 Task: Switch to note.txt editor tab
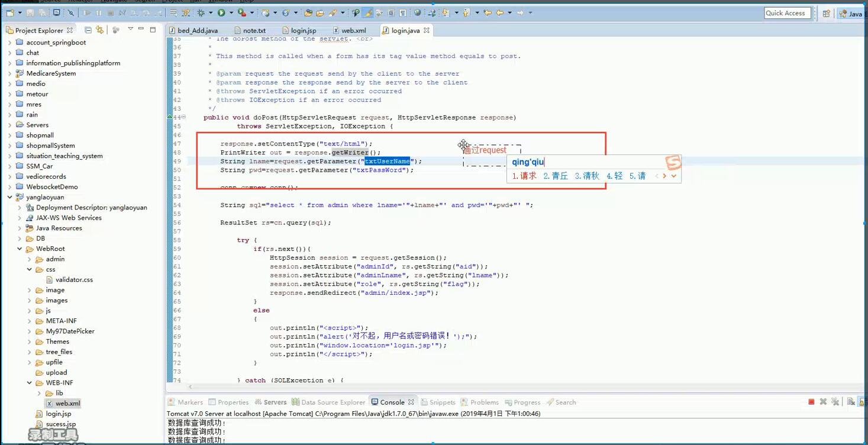coord(250,30)
